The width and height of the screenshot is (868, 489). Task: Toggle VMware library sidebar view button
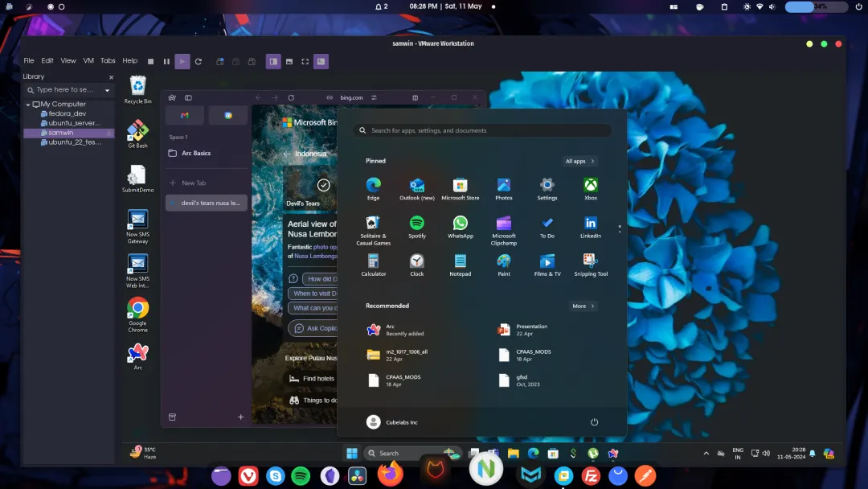pyautogui.click(x=273, y=61)
